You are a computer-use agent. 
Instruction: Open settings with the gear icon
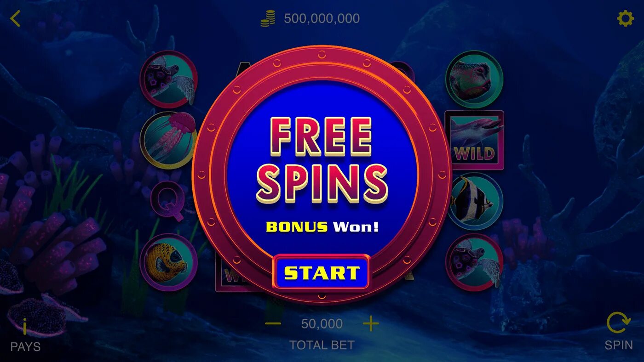[625, 19]
